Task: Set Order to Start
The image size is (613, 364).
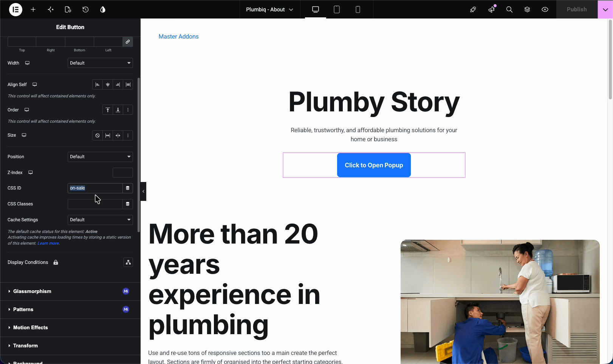Action: pyautogui.click(x=108, y=110)
